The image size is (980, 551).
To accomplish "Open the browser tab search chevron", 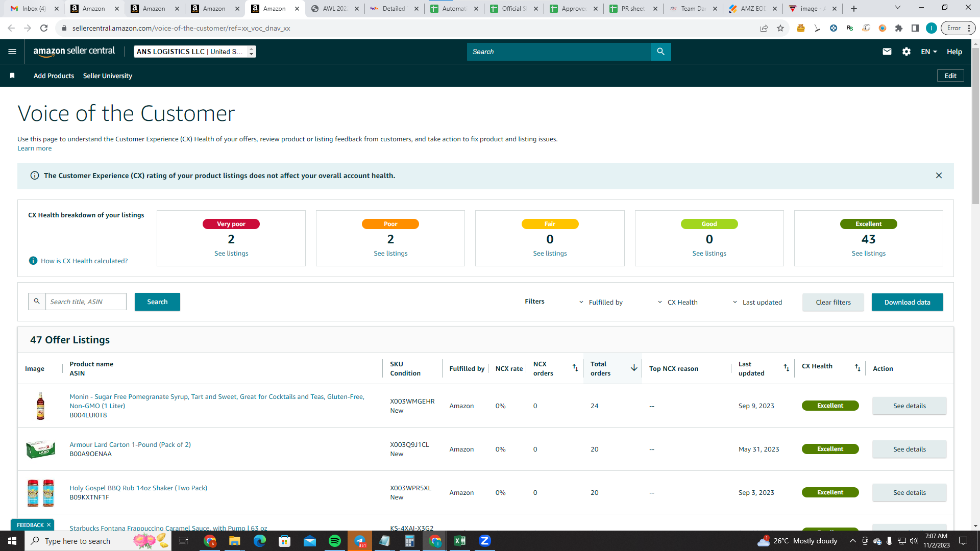I will coord(897,8).
